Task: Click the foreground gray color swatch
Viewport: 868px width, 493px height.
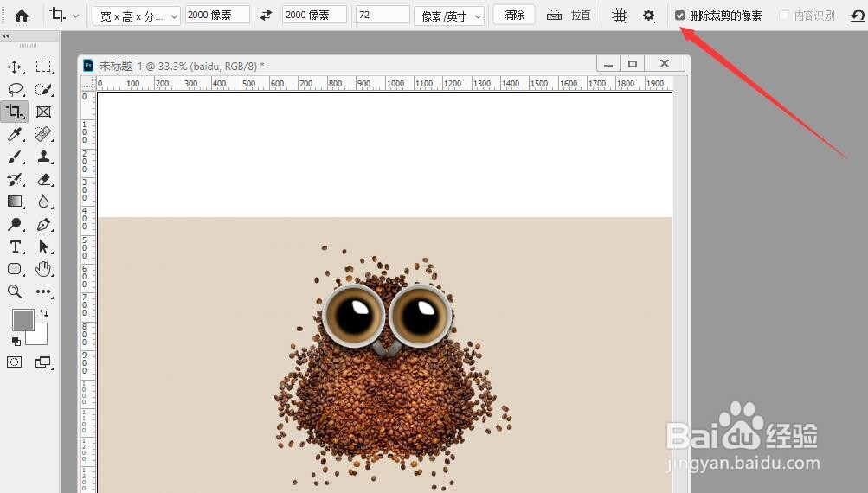Action: (23, 320)
